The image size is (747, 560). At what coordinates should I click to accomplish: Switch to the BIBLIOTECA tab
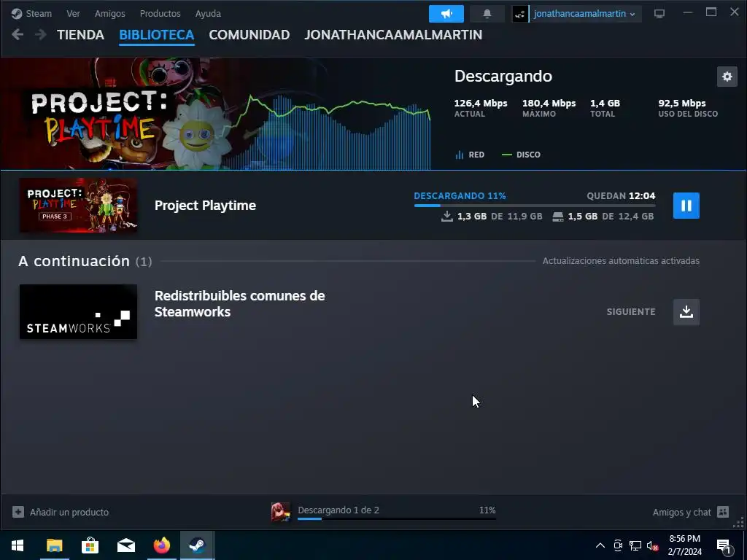(156, 35)
